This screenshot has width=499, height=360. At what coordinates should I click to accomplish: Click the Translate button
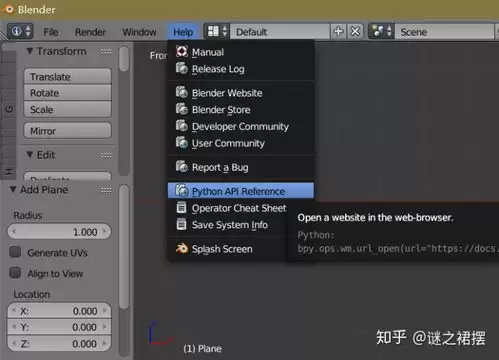68,77
